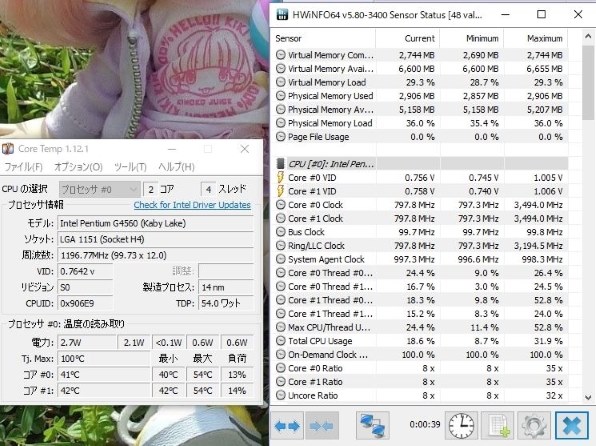Viewport: 596px width, 446px height.
Task: Select the Core #1 Thread #1 usage row
Action: [x=421, y=314]
